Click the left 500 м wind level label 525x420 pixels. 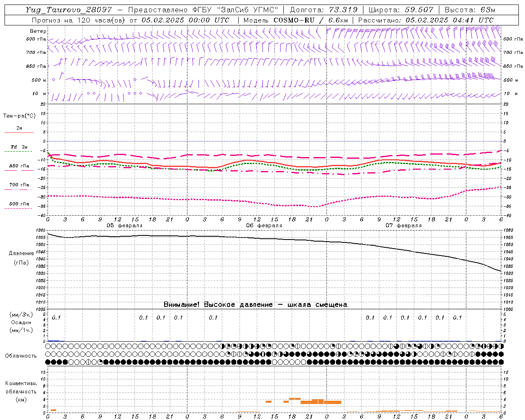coord(39,80)
